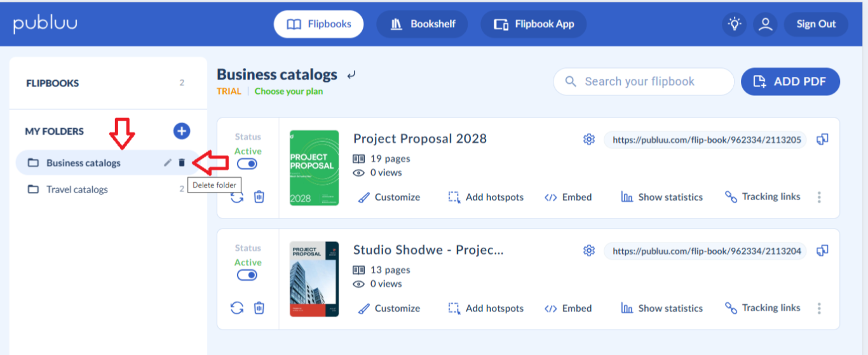Customize the Studio Shodwe flipbook
Viewport: 868px width, 355px height.
point(389,308)
